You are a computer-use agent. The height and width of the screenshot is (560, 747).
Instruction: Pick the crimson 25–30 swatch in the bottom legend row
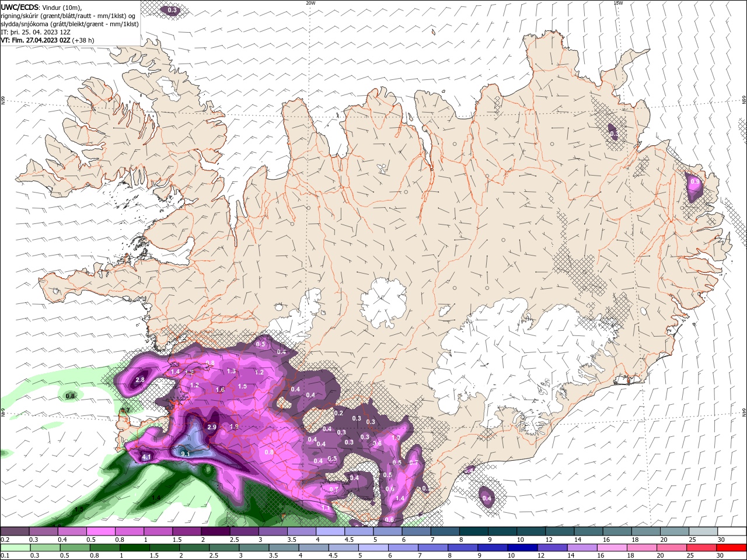coord(701,548)
